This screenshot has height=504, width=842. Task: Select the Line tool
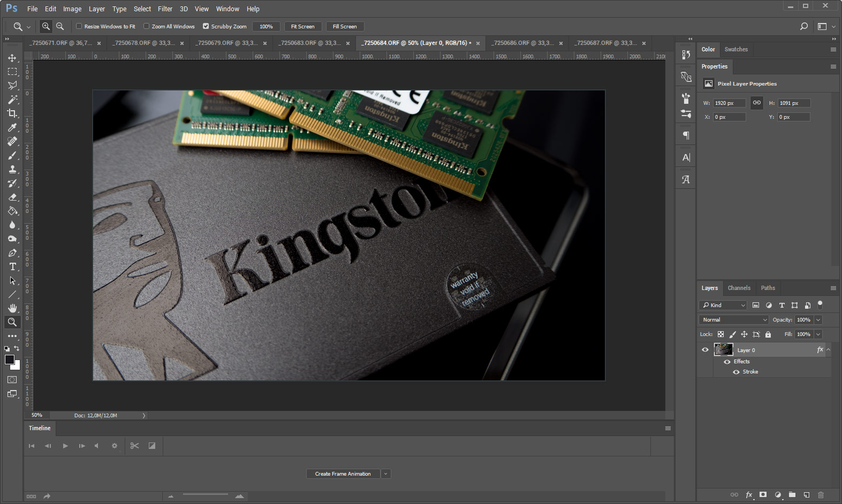coord(12,294)
